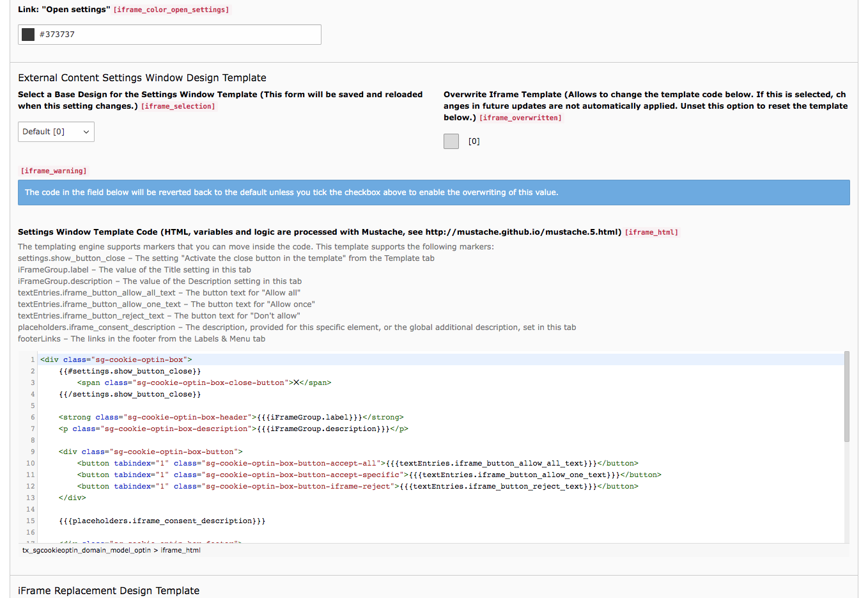The width and height of the screenshot is (868, 598).
Task: Open the color picker swatch for Open settings link
Action: pyautogui.click(x=27, y=34)
